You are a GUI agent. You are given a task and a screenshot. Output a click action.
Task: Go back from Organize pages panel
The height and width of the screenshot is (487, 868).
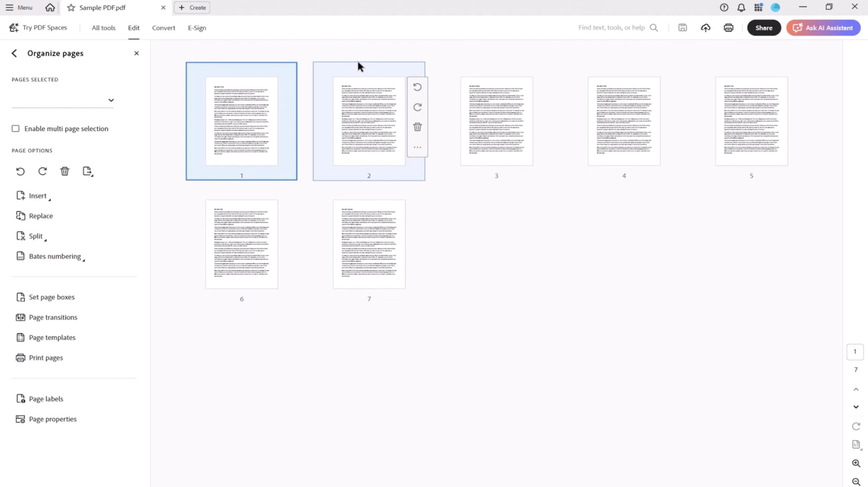pos(14,53)
